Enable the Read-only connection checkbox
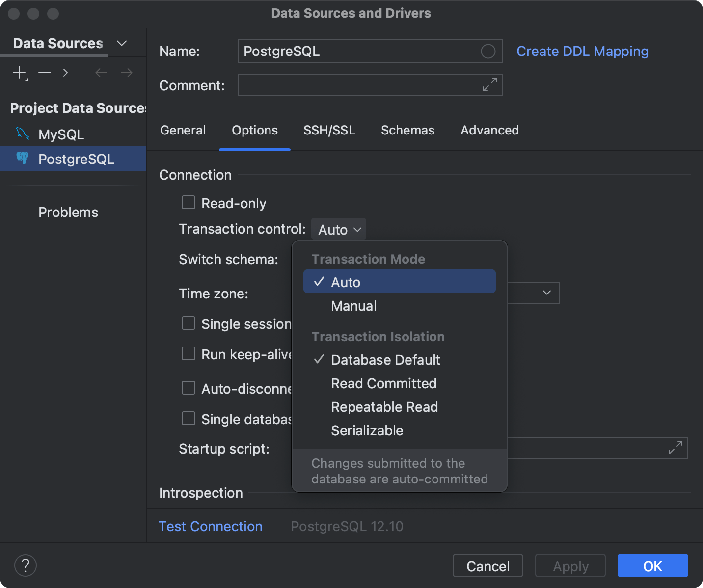703x588 pixels. 188,202
